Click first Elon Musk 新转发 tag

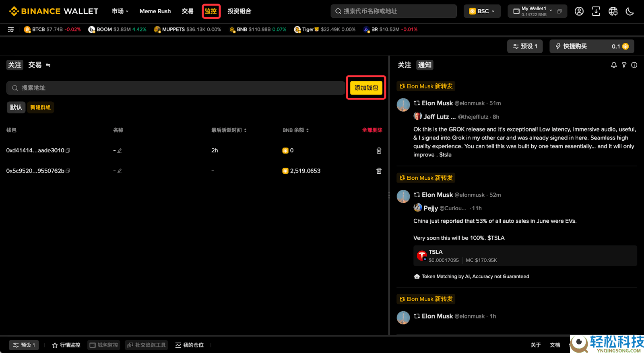click(426, 86)
